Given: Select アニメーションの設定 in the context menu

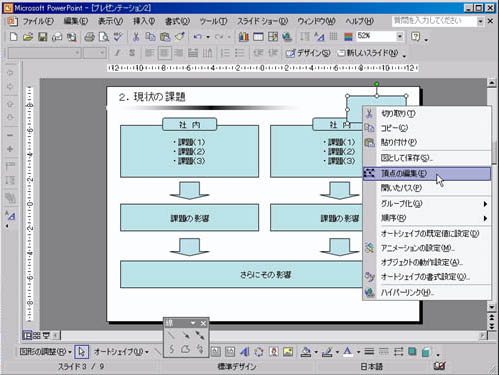Looking at the screenshot, I should (427, 248).
